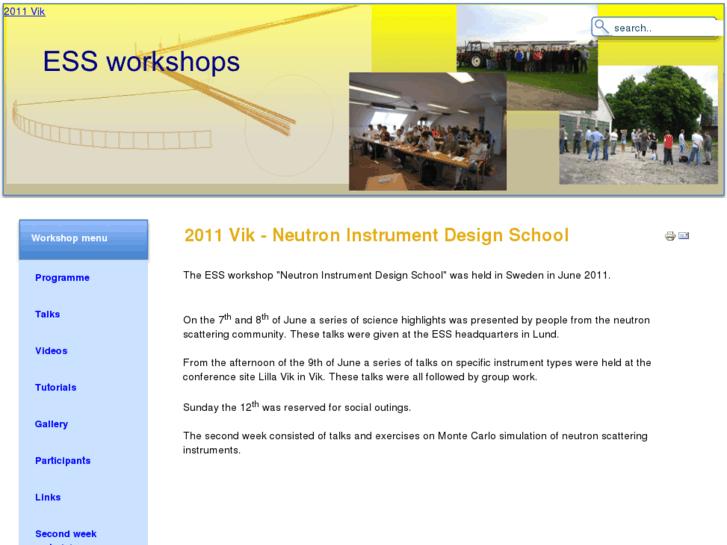727x545 pixels.
Task: Open the Participants menu item
Action: pyautogui.click(x=63, y=461)
